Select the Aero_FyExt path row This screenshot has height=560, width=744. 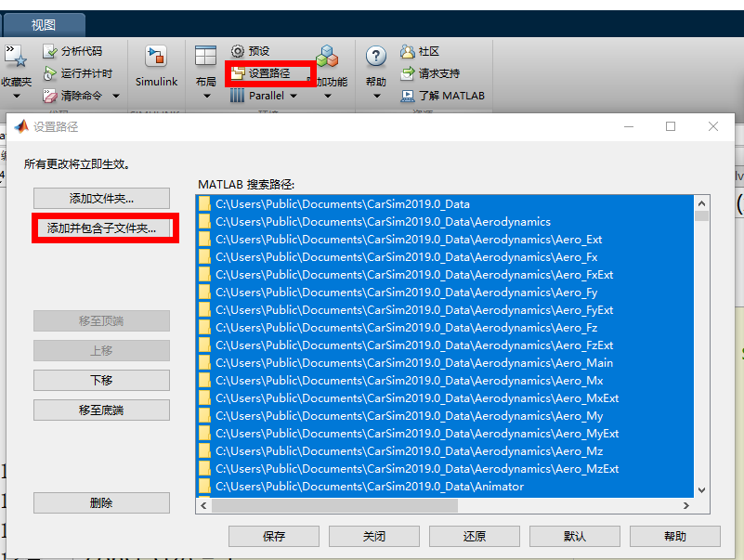[445, 310]
